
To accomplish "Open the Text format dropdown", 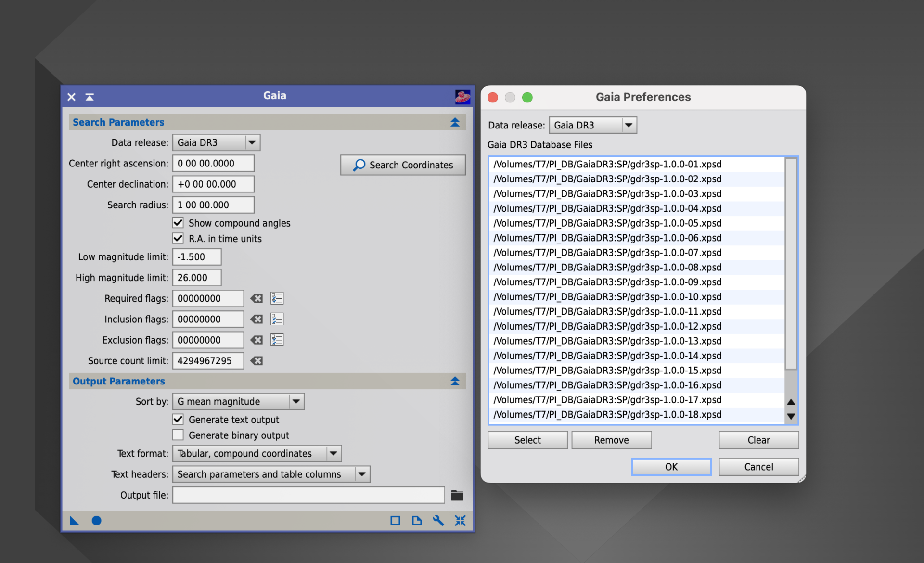I will click(x=257, y=453).
